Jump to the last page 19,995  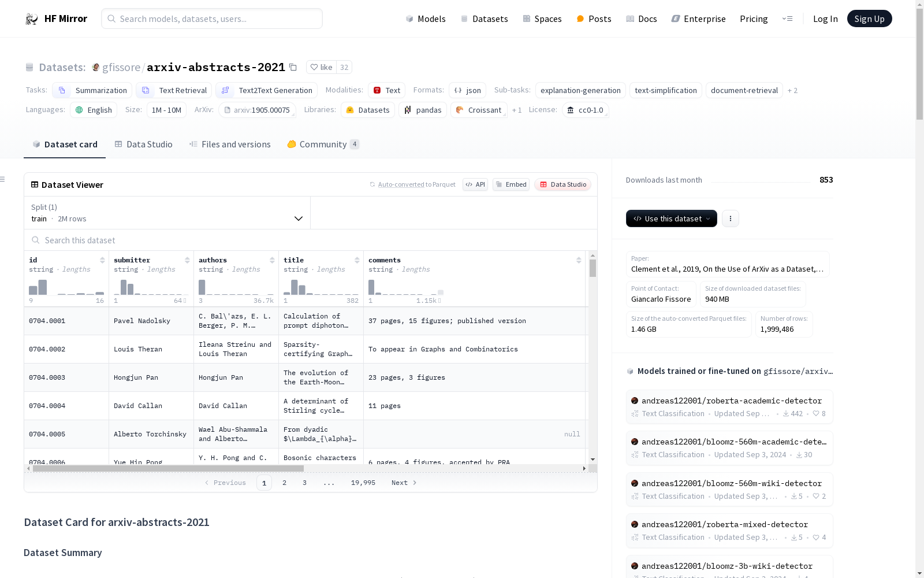[x=363, y=483]
